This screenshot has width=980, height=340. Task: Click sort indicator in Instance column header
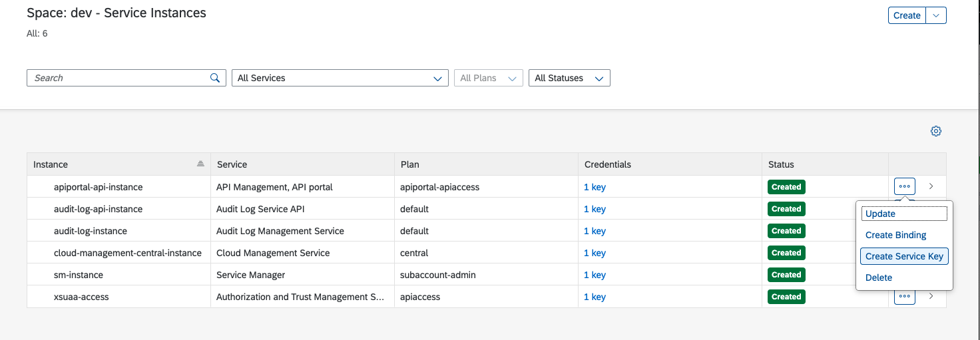tap(200, 164)
